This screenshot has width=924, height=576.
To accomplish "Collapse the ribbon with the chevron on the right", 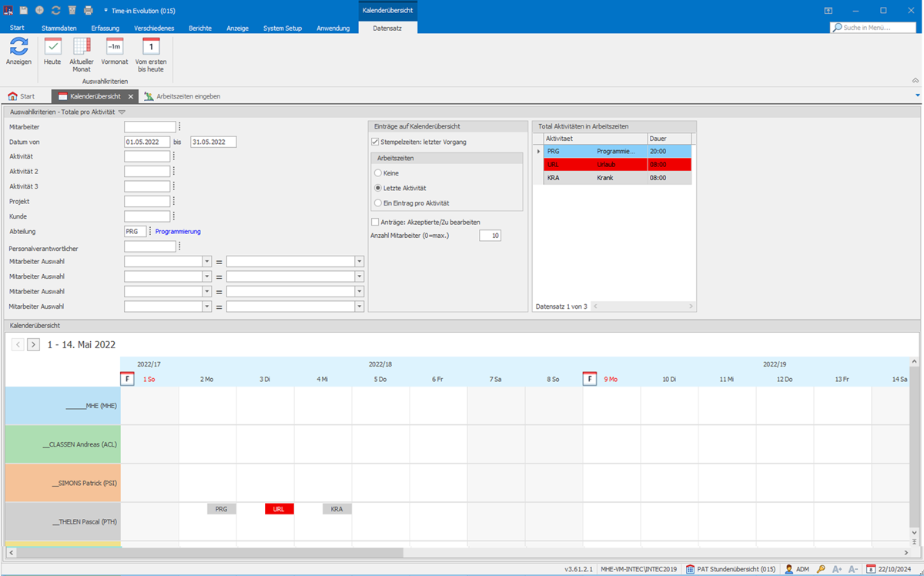I will tap(915, 79).
